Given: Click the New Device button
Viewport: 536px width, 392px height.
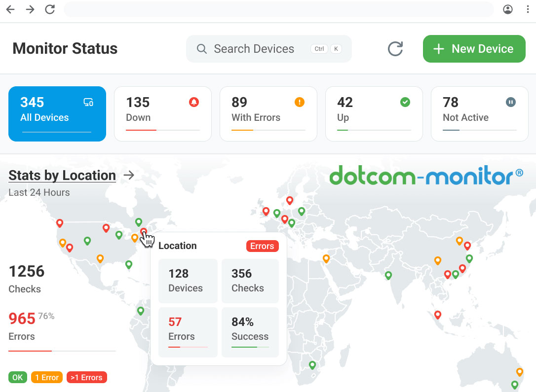Looking at the screenshot, I should [x=474, y=49].
